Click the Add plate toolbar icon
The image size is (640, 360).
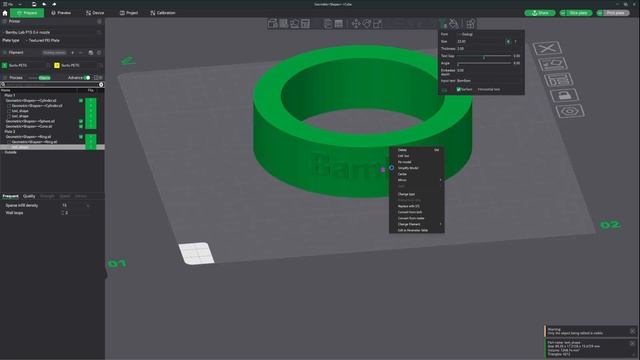[x=284, y=24]
